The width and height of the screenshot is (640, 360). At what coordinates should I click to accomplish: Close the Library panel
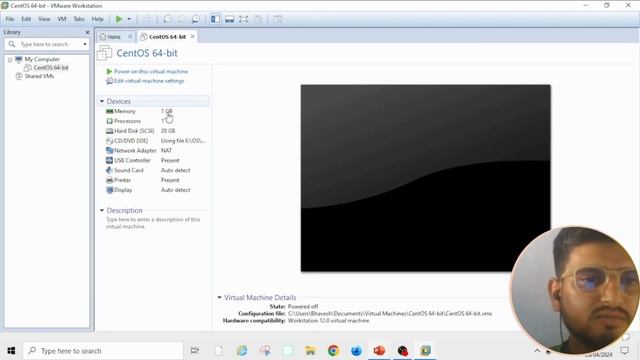[87, 32]
